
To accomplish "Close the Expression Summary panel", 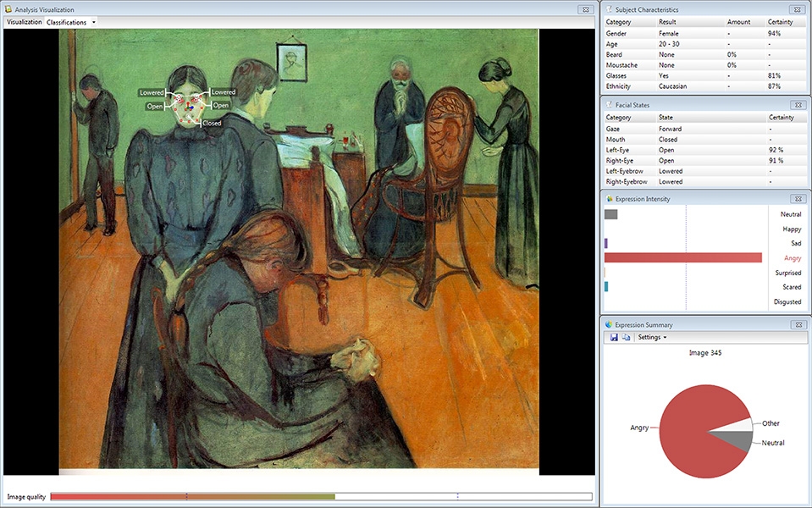I will [x=798, y=324].
